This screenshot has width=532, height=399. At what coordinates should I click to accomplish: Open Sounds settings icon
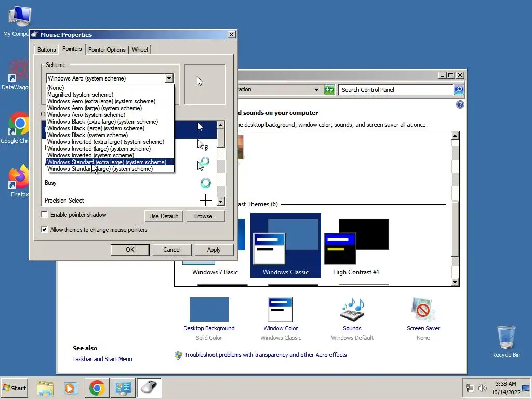coord(352,310)
